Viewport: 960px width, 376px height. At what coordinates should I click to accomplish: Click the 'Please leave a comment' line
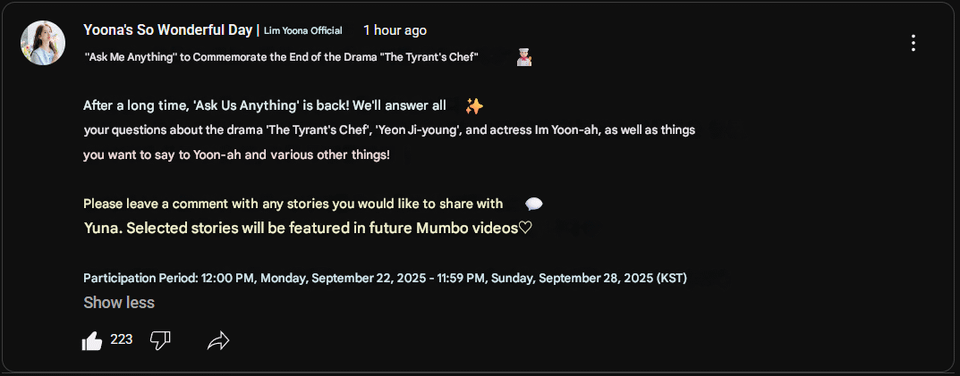pos(293,203)
